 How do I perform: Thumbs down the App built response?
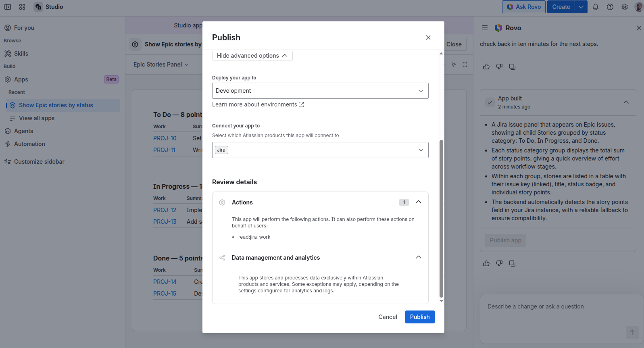pos(499,263)
